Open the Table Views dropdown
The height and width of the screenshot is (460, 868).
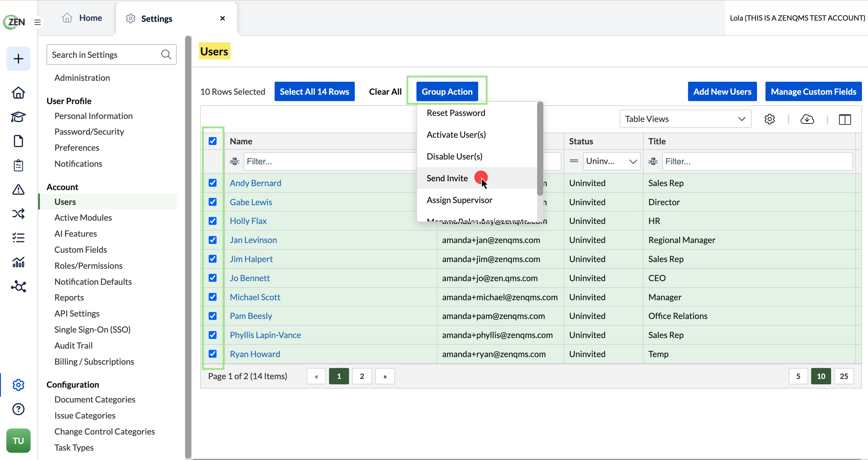tap(685, 119)
